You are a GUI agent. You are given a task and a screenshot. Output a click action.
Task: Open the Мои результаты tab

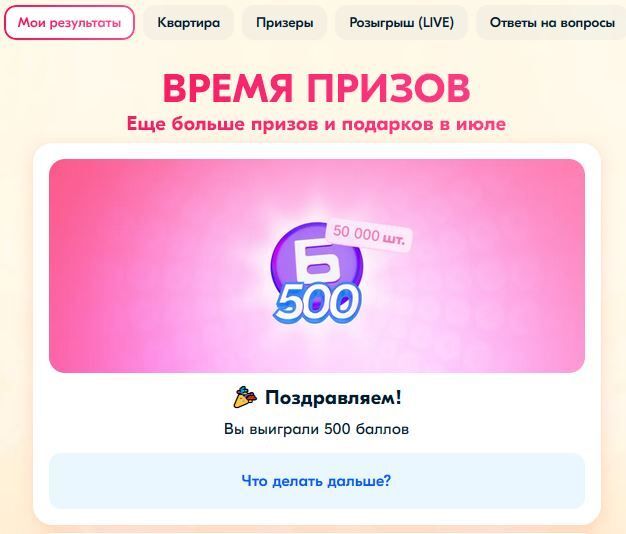[x=69, y=22]
